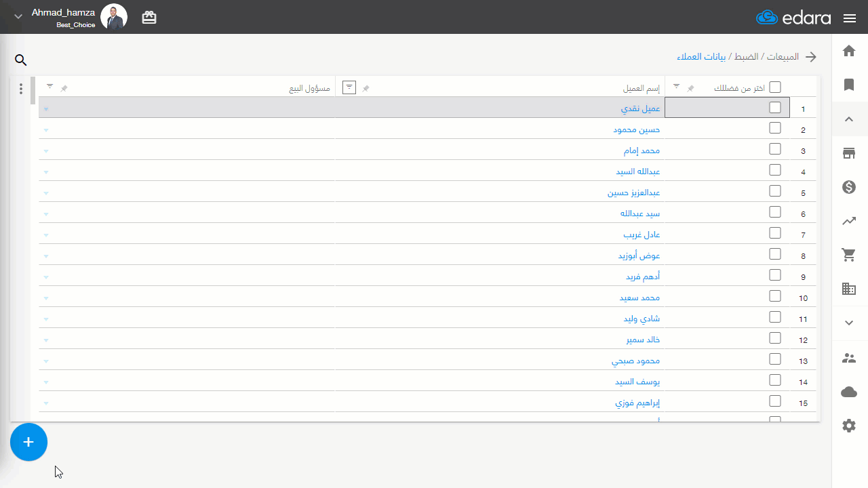Click the Ahmad_hamza profile avatar
The height and width of the screenshot is (488, 868).
pos(114,17)
